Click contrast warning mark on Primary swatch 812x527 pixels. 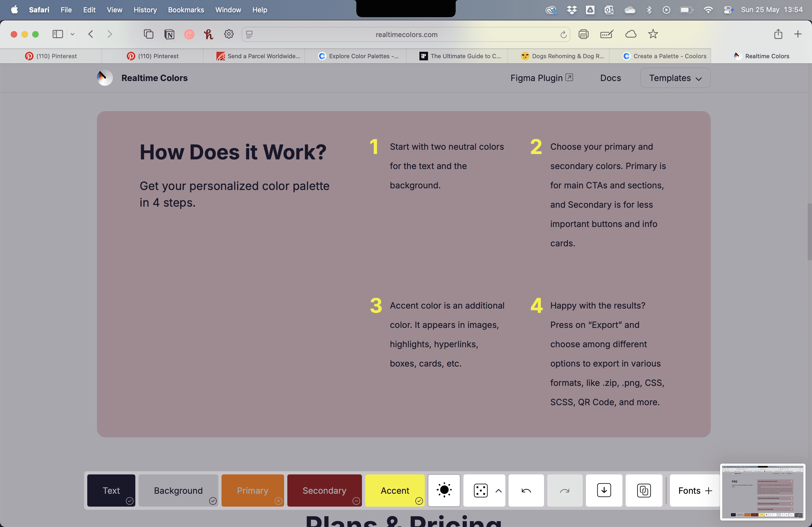(x=278, y=501)
